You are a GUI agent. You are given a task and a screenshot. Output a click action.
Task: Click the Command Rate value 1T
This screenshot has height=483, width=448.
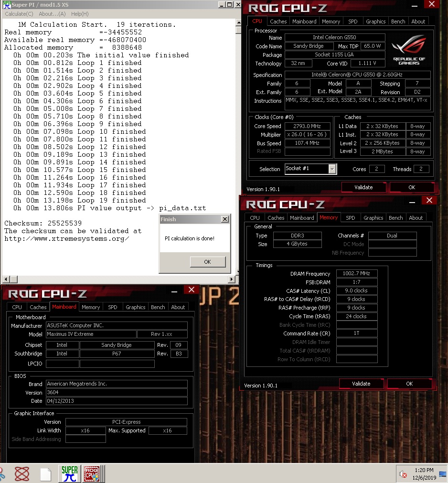point(357,333)
